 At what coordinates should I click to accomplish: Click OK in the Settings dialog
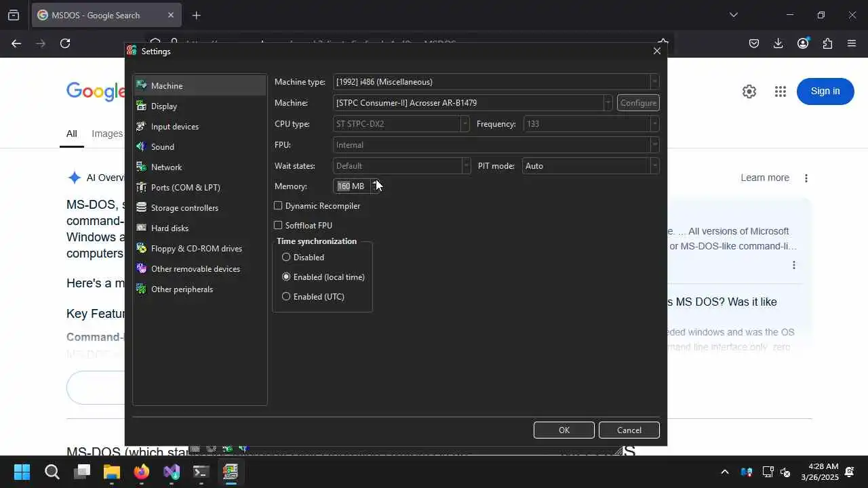coord(564,430)
